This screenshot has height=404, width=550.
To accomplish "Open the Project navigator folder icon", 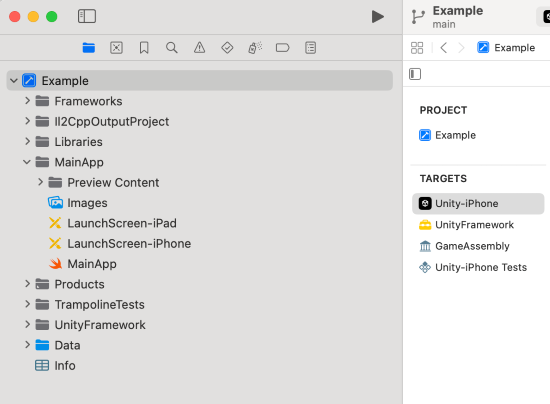I will pos(89,48).
